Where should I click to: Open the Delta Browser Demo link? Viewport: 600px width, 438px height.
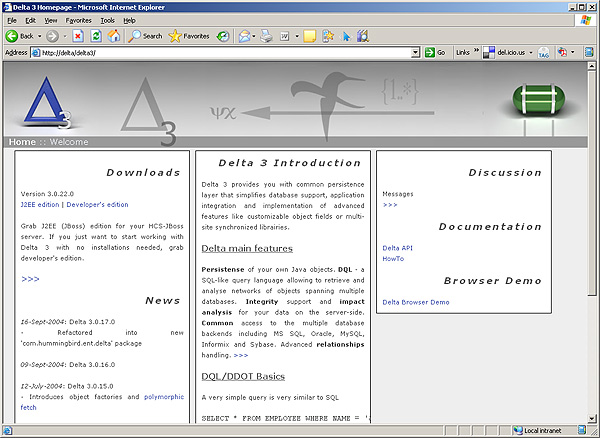(416, 302)
